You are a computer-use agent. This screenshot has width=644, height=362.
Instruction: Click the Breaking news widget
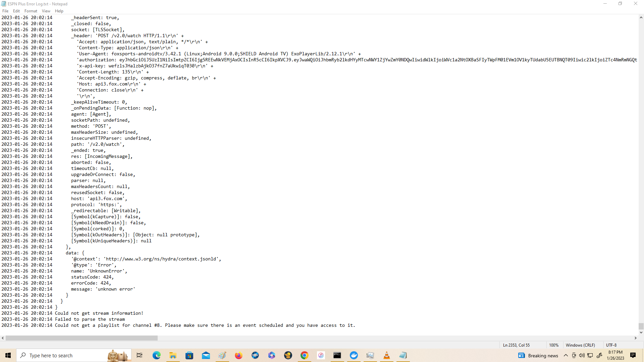pyautogui.click(x=538, y=355)
